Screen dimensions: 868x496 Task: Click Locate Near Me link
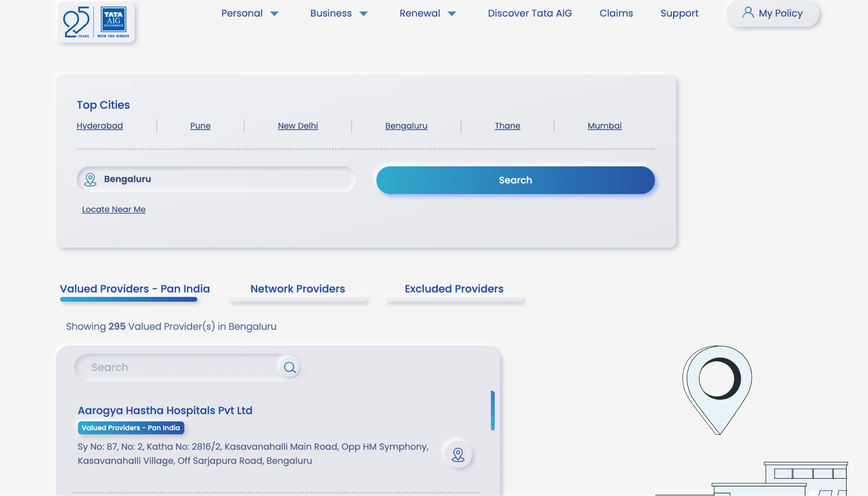114,209
